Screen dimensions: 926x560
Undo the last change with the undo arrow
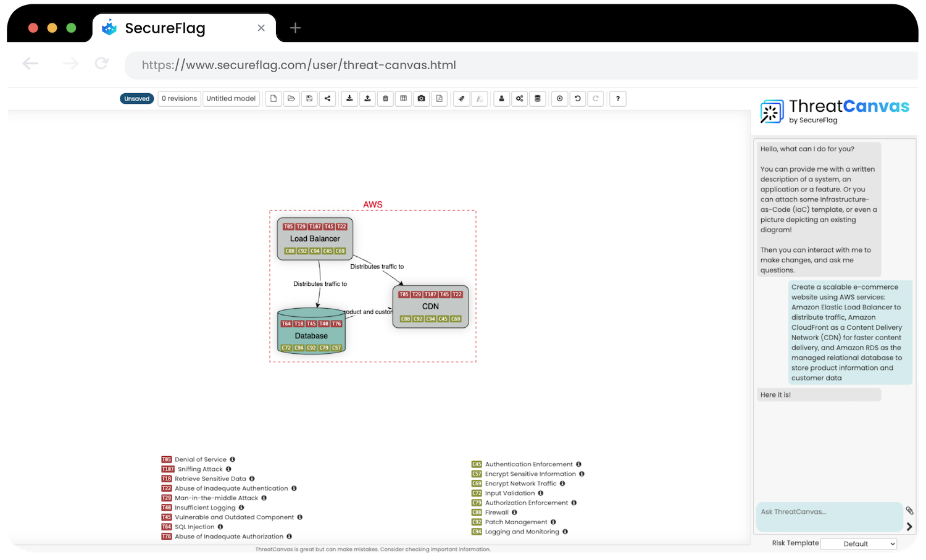(x=577, y=99)
